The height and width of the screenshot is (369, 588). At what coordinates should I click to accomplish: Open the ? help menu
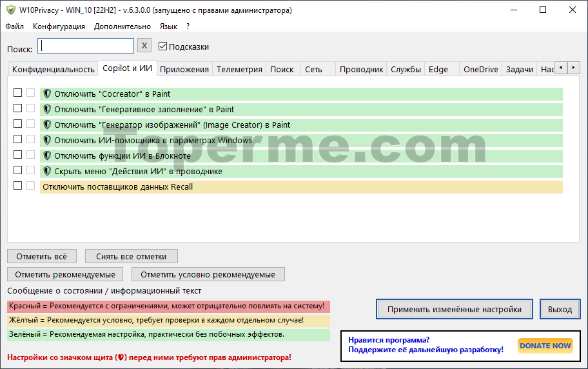point(188,26)
